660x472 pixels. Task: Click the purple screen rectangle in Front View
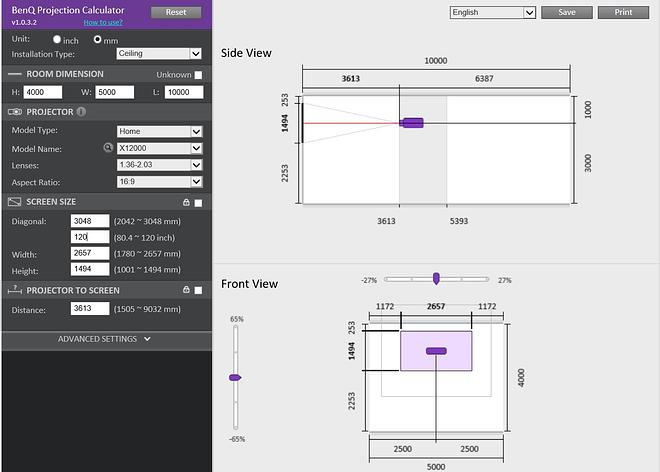pos(436,351)
